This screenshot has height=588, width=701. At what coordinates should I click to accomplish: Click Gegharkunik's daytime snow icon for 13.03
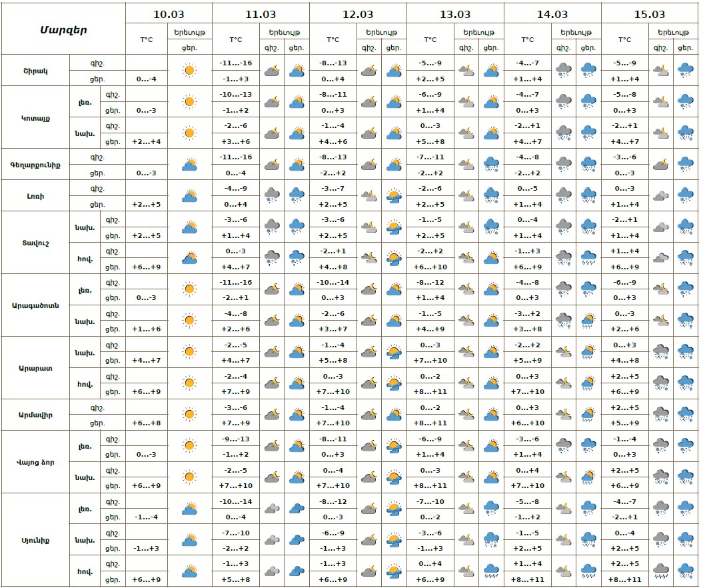[x=491, y=164]
